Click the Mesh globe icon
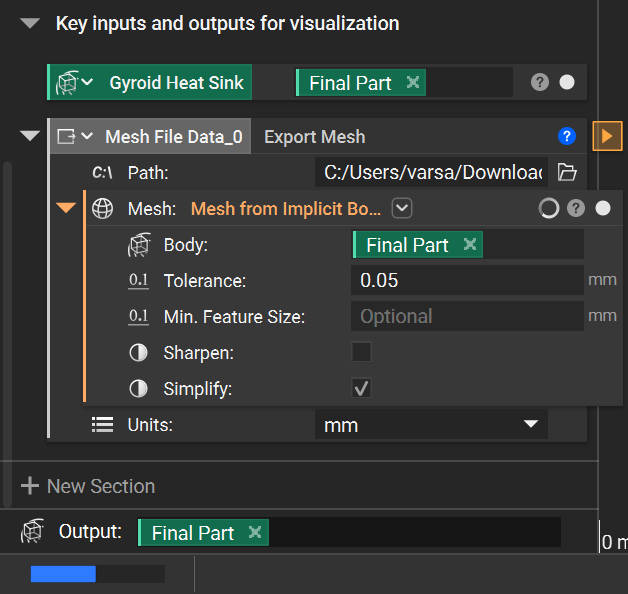Image resolution: width=628 pixels, height=594 pixels. [x=103, y=209]
